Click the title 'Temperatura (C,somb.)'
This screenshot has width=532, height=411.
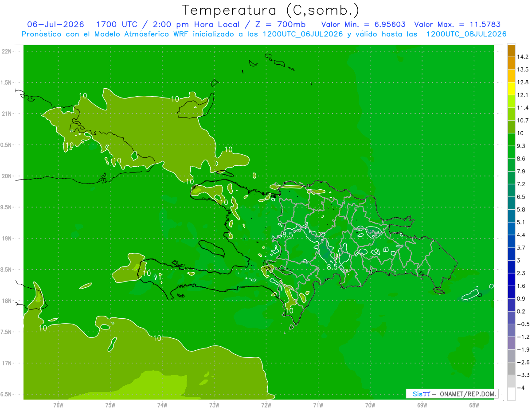click(270, 10)
